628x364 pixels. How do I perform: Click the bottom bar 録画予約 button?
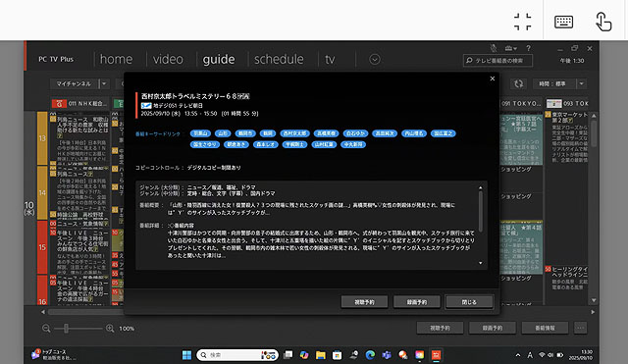493,328
